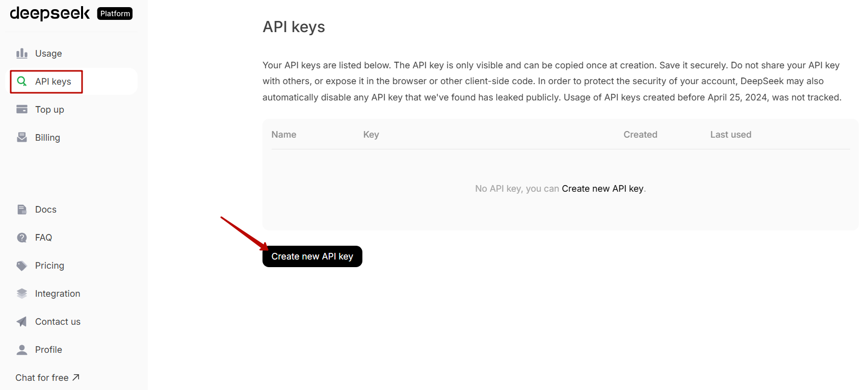The image size is (868, 390).
Task: Click the black Create new API key button
Action: 312,256
